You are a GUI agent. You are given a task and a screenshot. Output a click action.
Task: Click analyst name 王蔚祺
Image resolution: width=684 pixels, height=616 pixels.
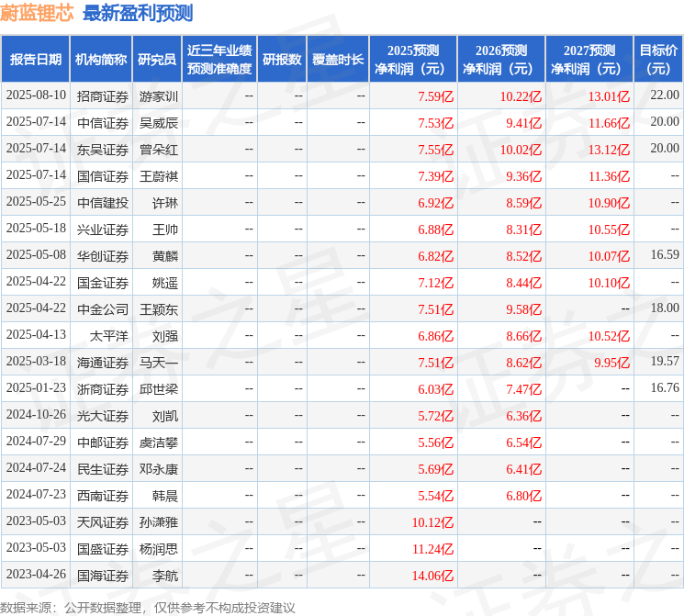[158, 176]
